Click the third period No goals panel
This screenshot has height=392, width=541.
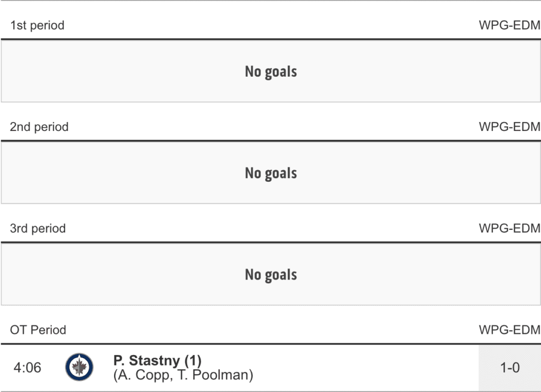coord(270,274)
